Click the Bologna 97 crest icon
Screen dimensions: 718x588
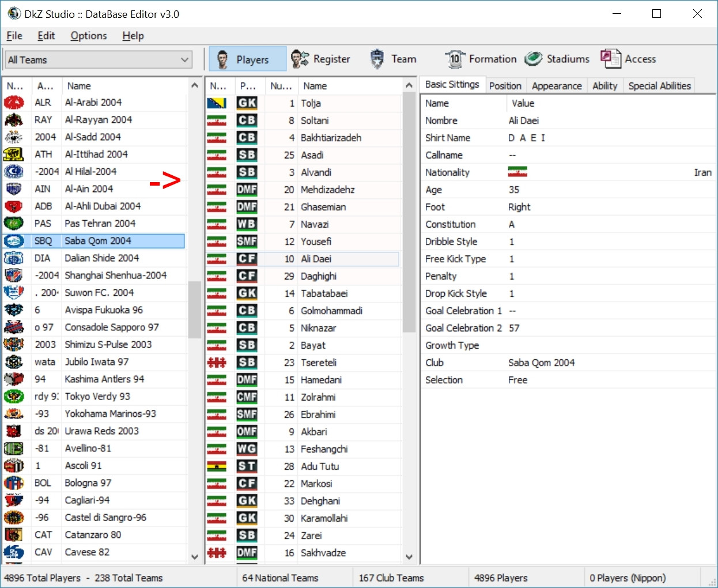pos(14,483)
